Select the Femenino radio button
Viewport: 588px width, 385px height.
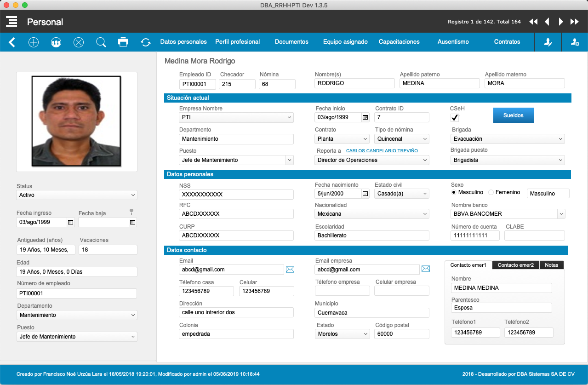coord(491,192)
